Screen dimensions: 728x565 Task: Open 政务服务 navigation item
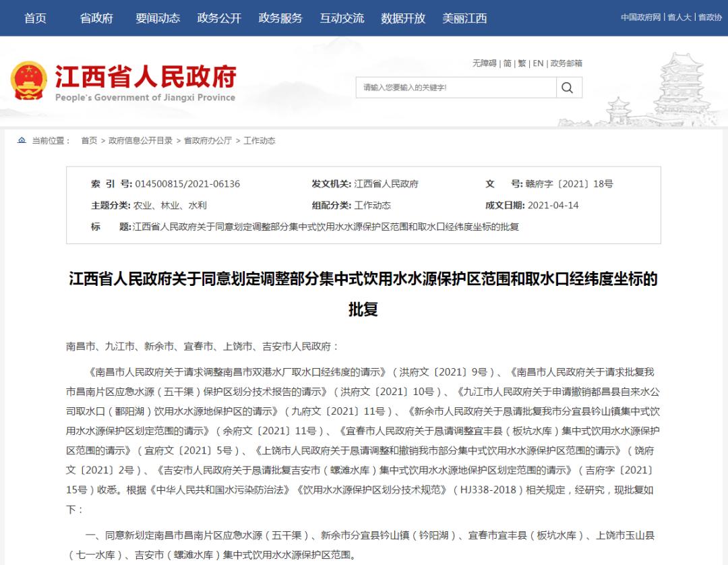click(x=280, y=18)
